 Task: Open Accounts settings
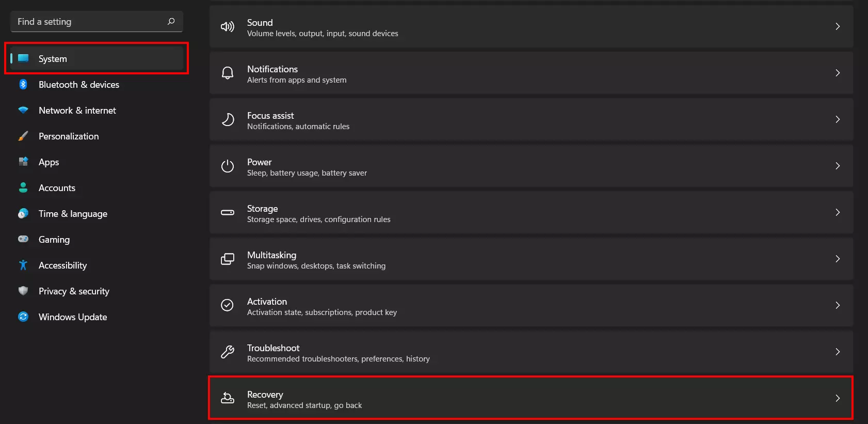[97, 187]
